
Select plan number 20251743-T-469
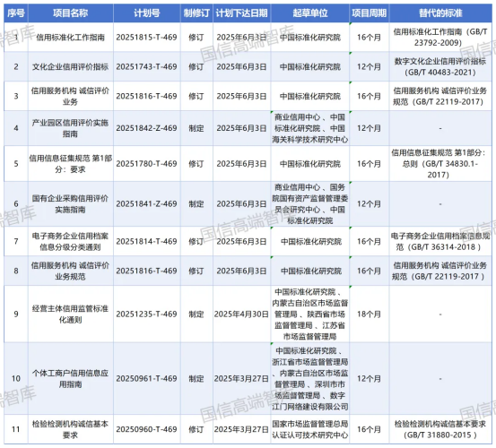click(146, 67)
